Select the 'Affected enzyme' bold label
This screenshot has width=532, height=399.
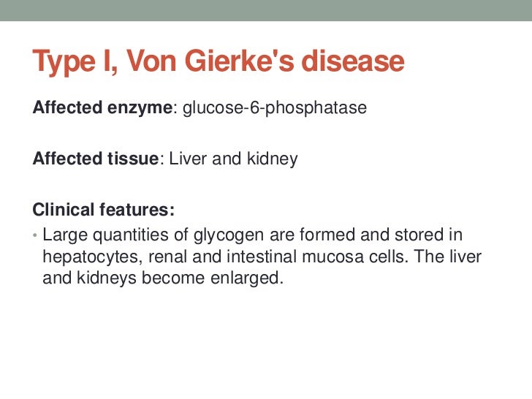point(102,109)
